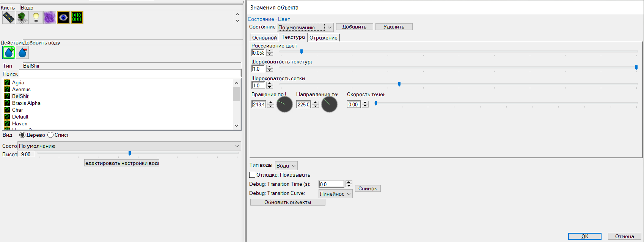Select the binary digits Pathing brush icon
Screen dimensions: 644x242
tap(77, 17)
